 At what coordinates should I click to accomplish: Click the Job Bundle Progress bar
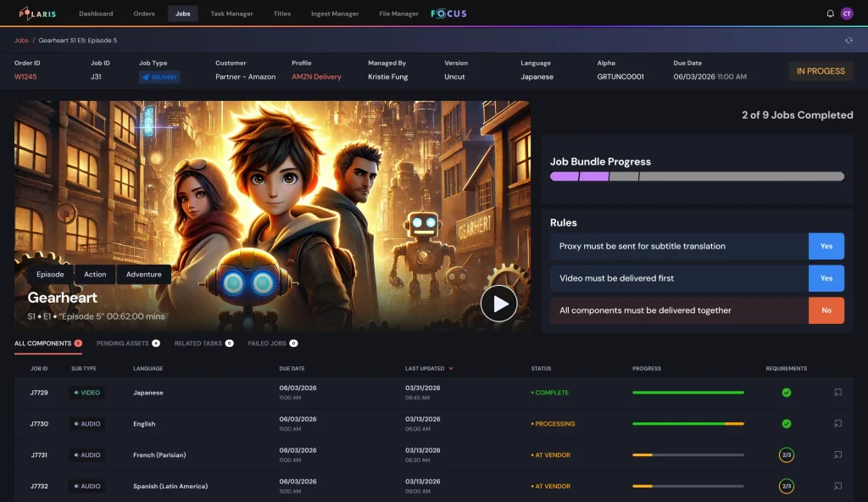[697, 176]
